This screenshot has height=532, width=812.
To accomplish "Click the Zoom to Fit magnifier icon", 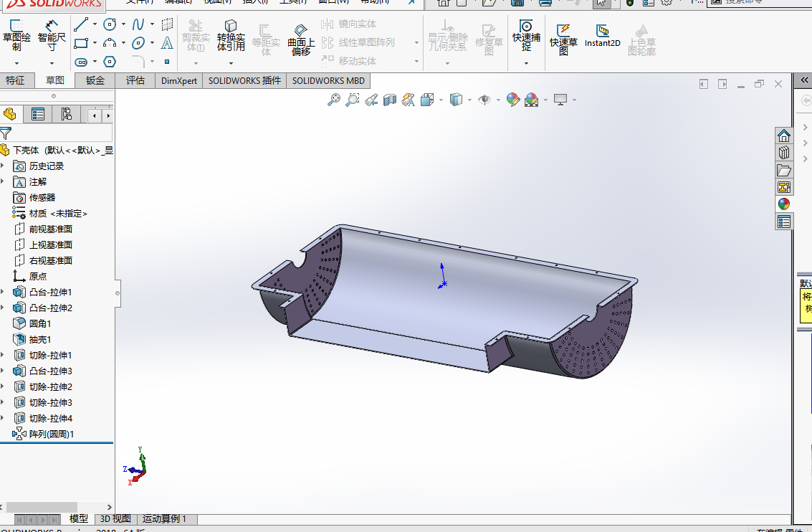I will pos(334,100).
